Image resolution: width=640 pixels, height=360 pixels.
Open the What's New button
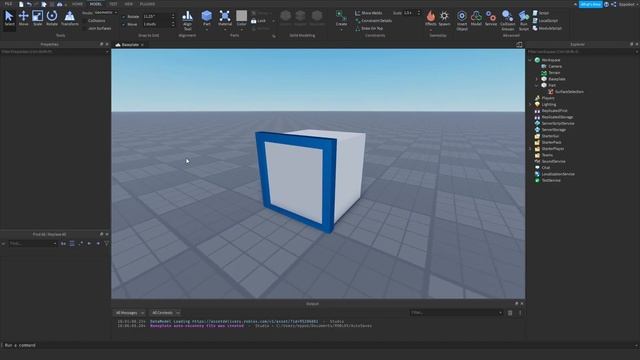click(590, 4)
